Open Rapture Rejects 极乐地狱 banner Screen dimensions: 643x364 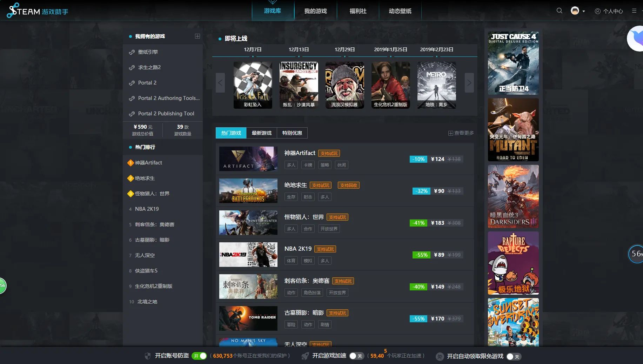click(513, 263)
